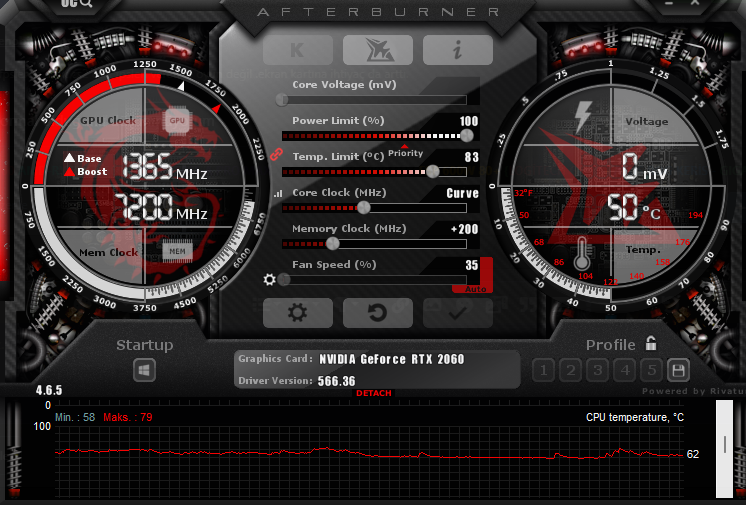Click the Temp. Limit slider handle
The width and height of the screenshot is (746, 505).
432,171
